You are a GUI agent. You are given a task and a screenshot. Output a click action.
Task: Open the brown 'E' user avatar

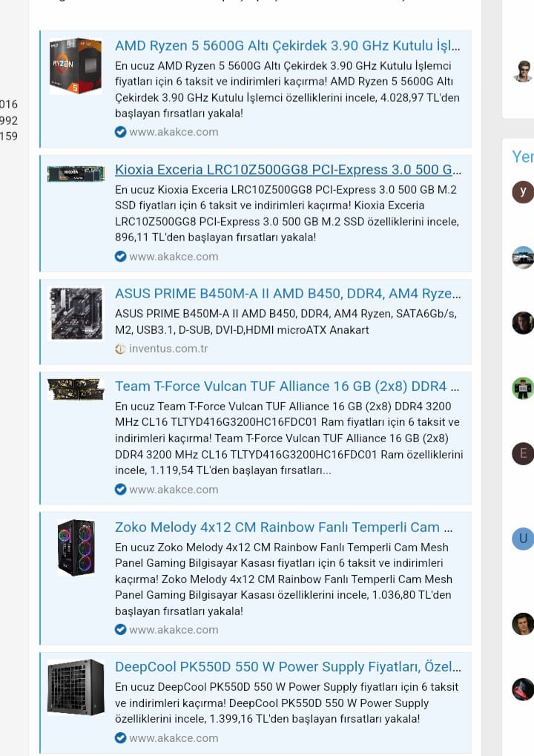point(523,453)
